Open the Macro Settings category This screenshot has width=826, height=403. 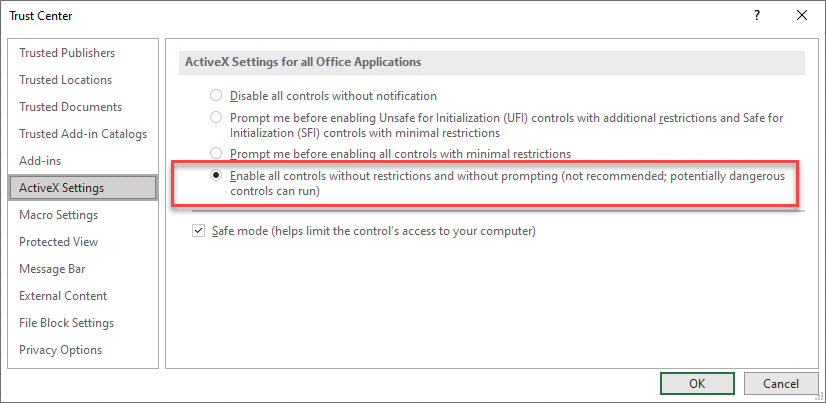tap(59, 215)
